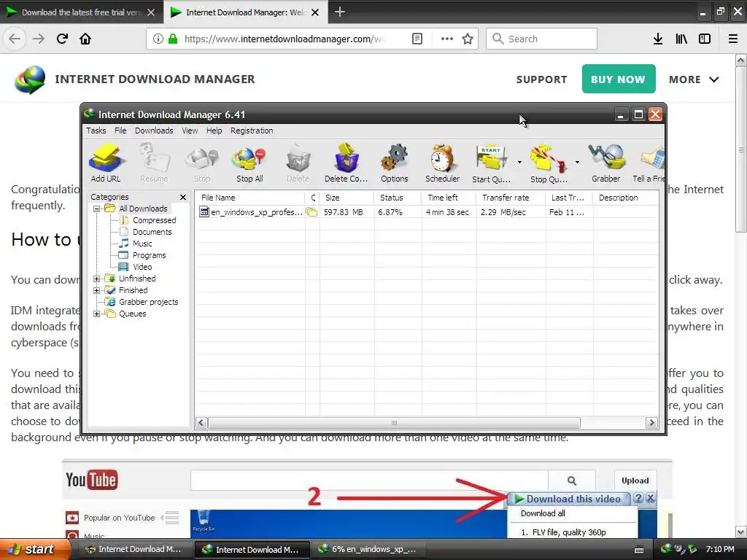Open IDM Options gear icon
This screenshot has height=560, width=747.
pos(395,163)
